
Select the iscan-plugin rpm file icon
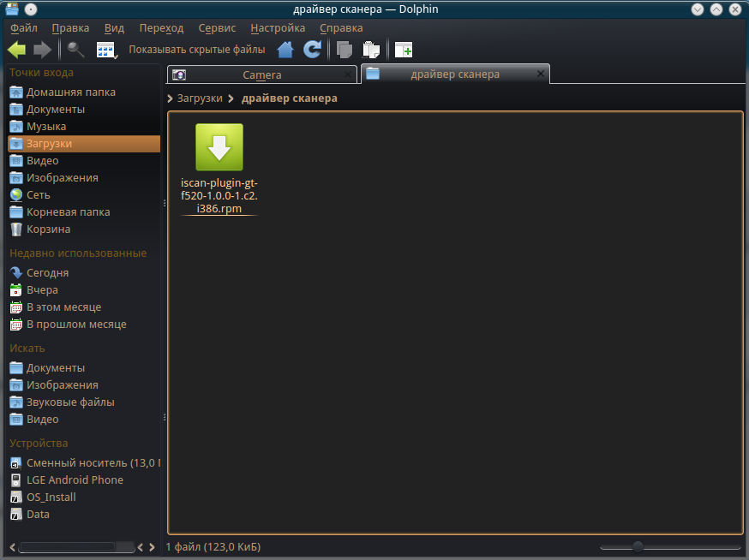219,147
